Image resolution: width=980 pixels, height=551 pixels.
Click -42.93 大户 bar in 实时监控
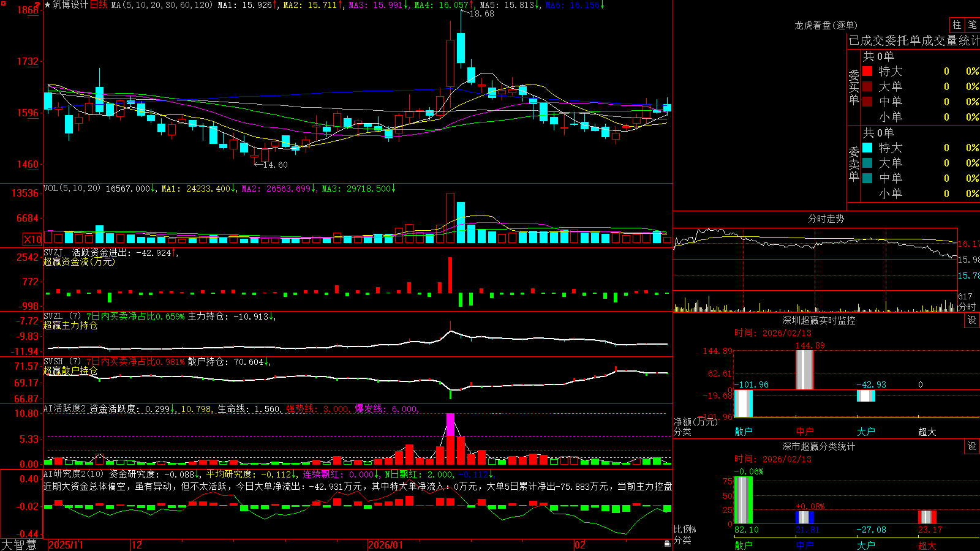pyautogui.click(x=865, y=395)
